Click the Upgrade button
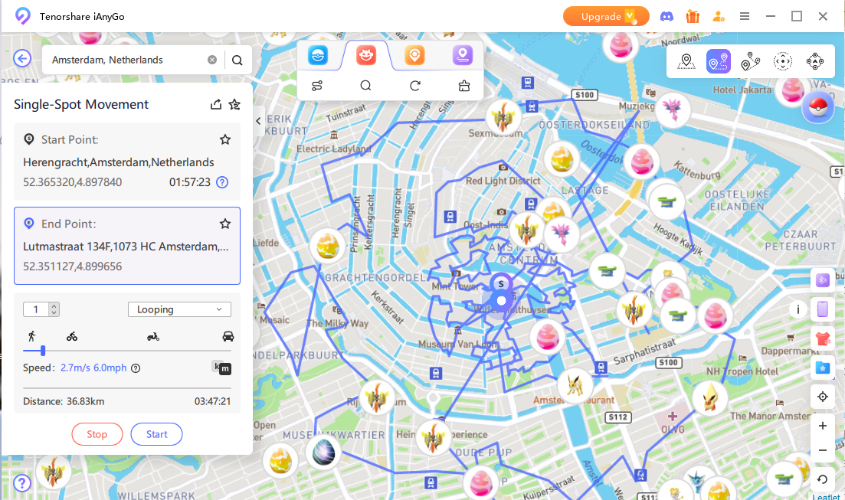This screenshot has height=500, width=845. (606, 16)
